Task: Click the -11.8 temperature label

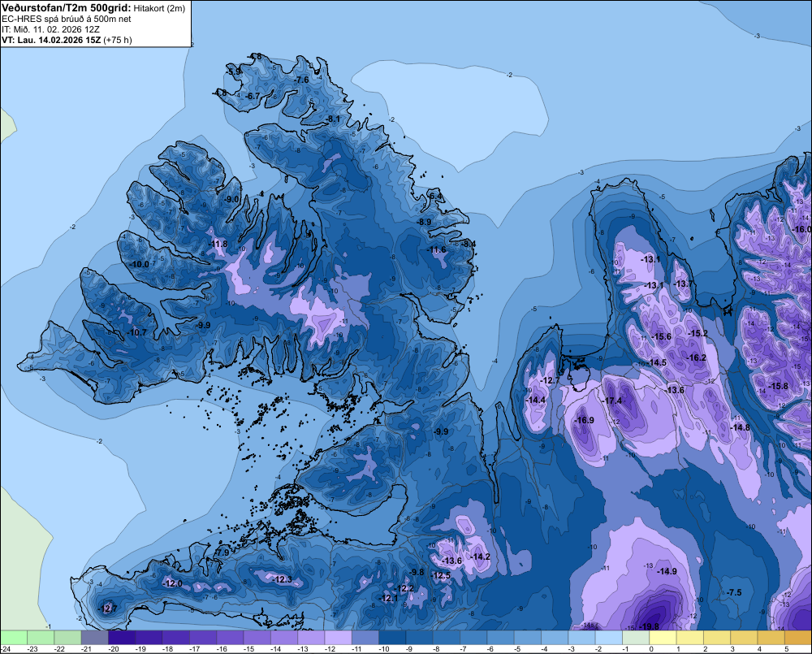Action: click(x=218, y=244)
